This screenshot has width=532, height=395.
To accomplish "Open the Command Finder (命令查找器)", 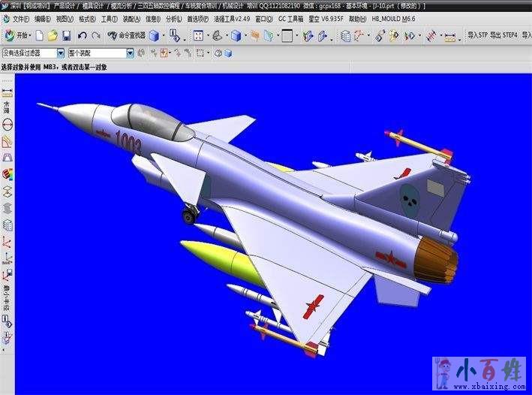I will pyautogui.click(x=126, y=35).
